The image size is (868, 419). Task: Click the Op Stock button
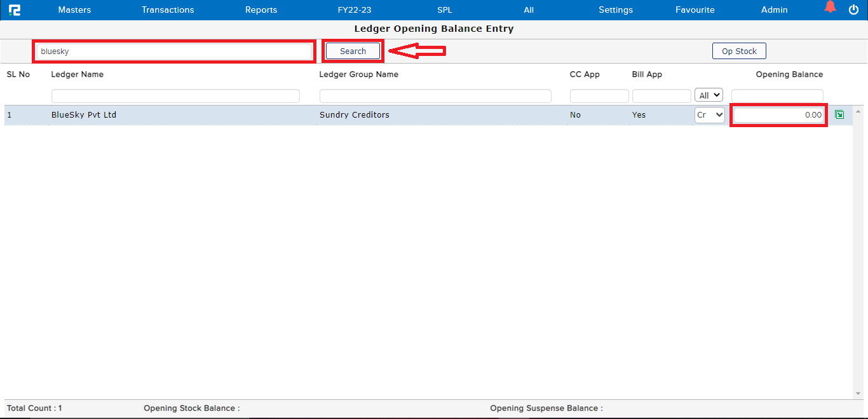[x=739, y=51]
